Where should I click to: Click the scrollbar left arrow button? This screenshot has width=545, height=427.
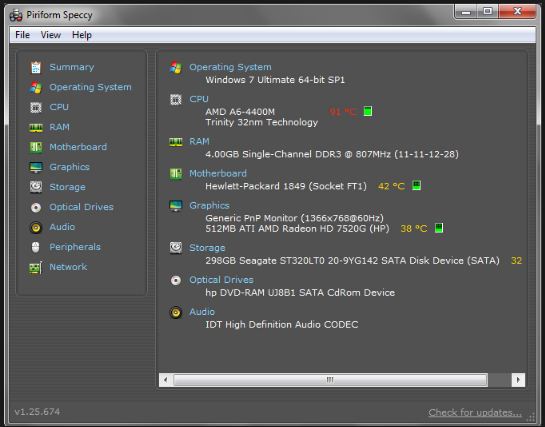pyautogui.click(x=165, y=380)
